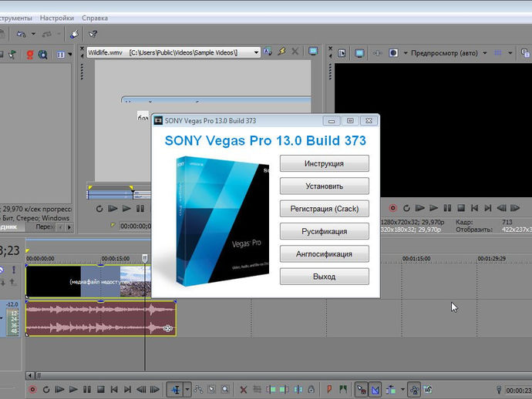Screen dimensions: 532x399
Task: Click the Русификация button
Action: pyautogui.click(x=324, y=231)
